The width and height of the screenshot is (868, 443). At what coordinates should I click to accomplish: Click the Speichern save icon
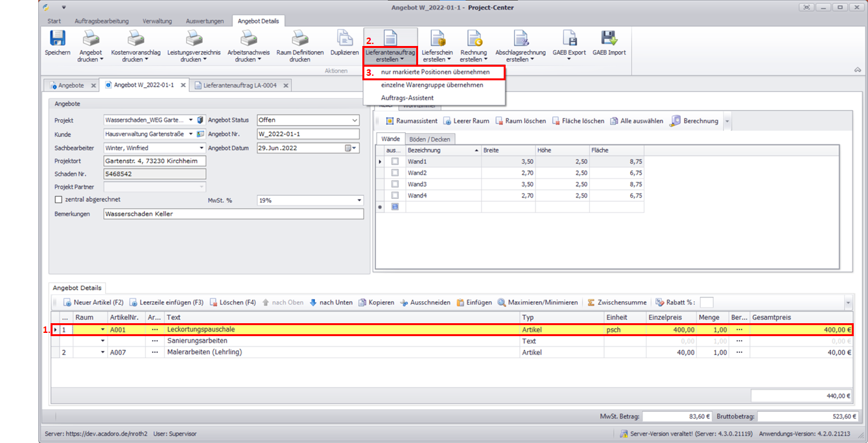pyautogui.click(x=57, y=38)
